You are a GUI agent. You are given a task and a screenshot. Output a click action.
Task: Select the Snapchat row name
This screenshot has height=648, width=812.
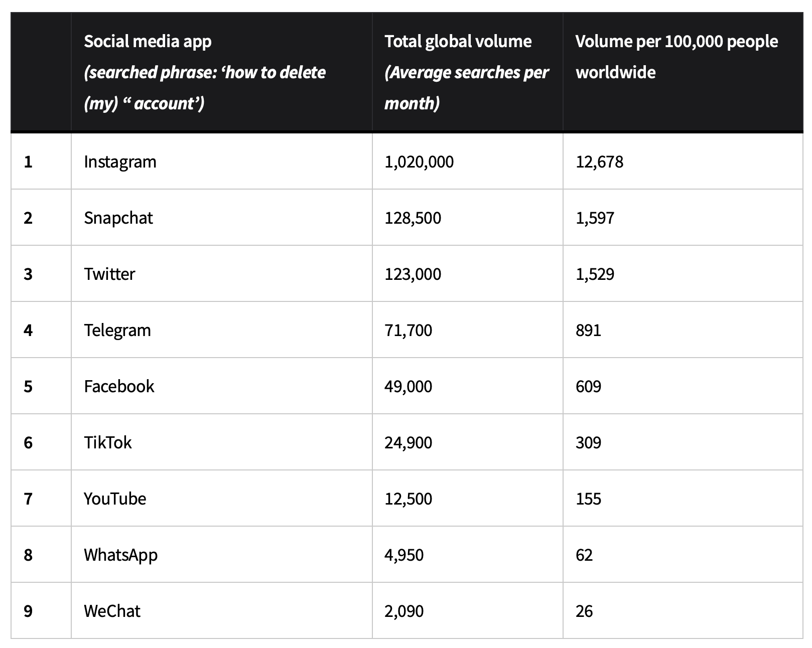(118, 218)
